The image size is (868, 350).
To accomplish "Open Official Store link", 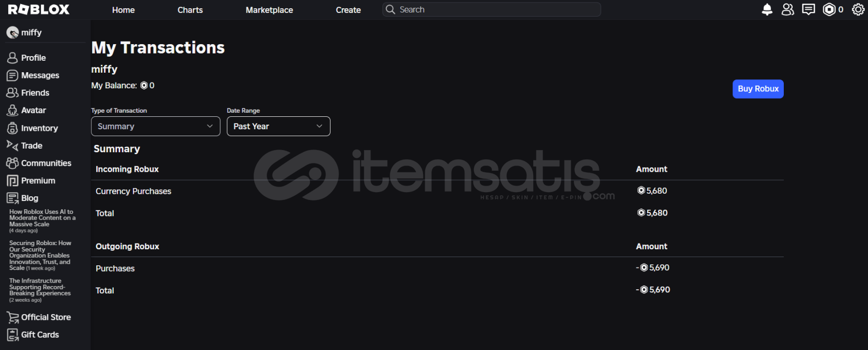I will (x=46, y=317).
